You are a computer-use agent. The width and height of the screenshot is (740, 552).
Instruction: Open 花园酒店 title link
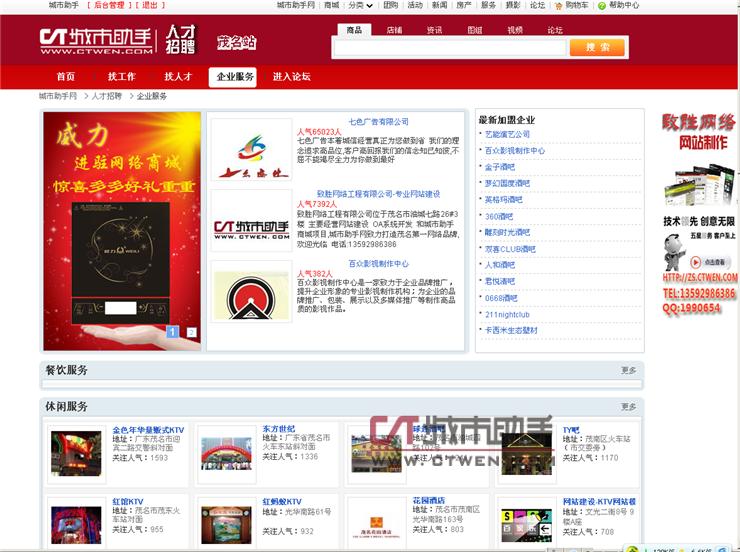click(429, 500)
